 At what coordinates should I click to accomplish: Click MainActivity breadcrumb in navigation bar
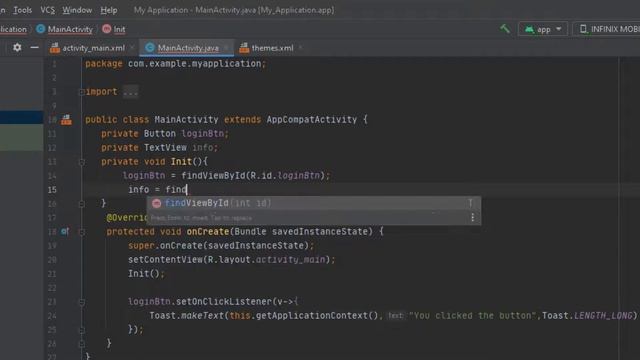coord(70,29)
